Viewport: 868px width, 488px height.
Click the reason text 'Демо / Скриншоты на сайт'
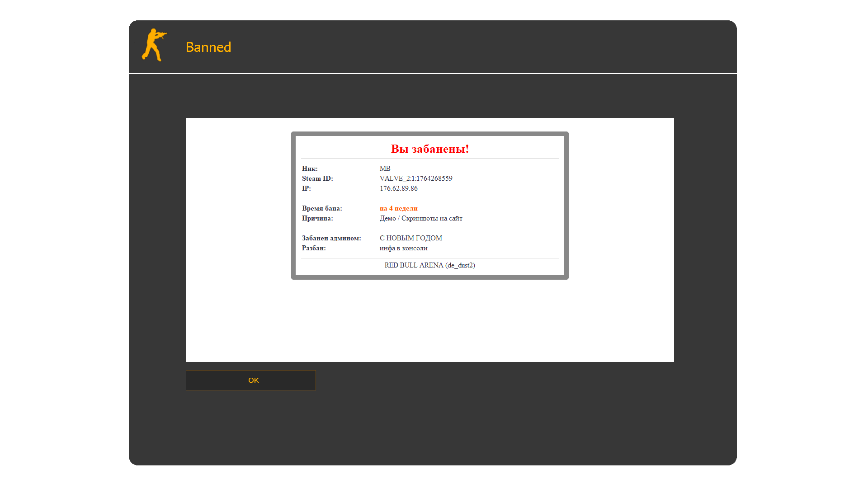(x=420, y=218)
